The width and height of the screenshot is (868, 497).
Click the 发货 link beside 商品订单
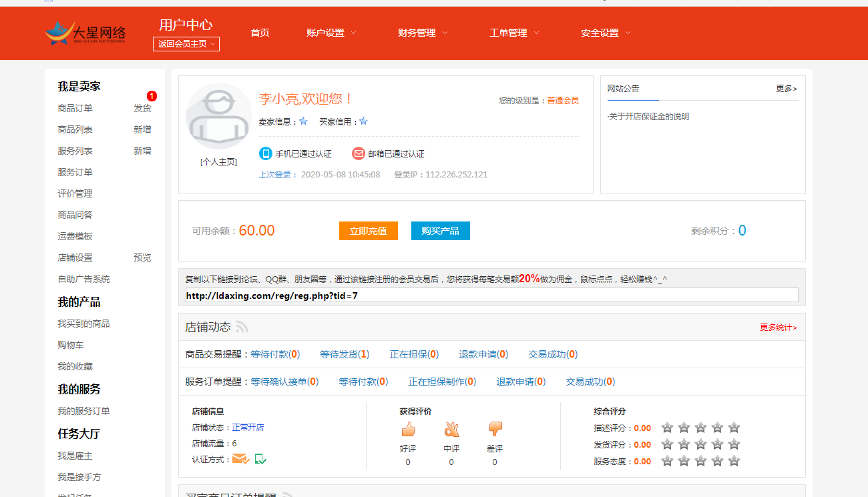tap(142, 108)
